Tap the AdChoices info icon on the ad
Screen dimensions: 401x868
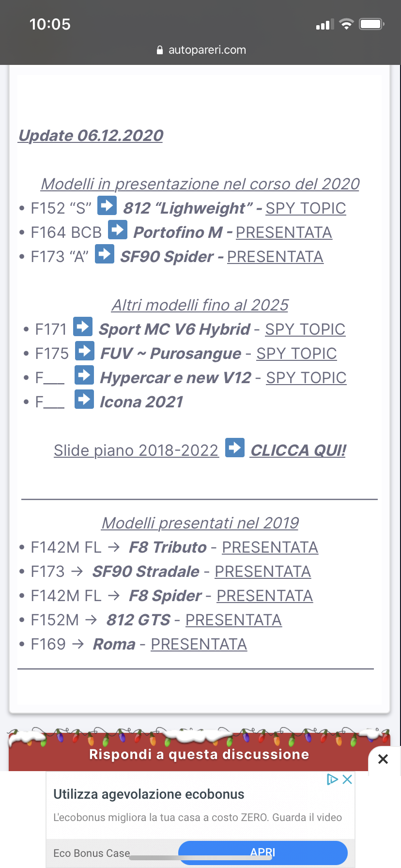332,779
